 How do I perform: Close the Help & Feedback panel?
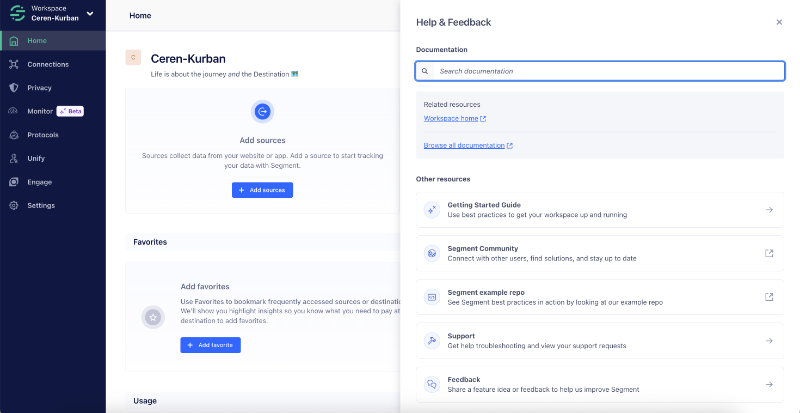tap(779, 22)
